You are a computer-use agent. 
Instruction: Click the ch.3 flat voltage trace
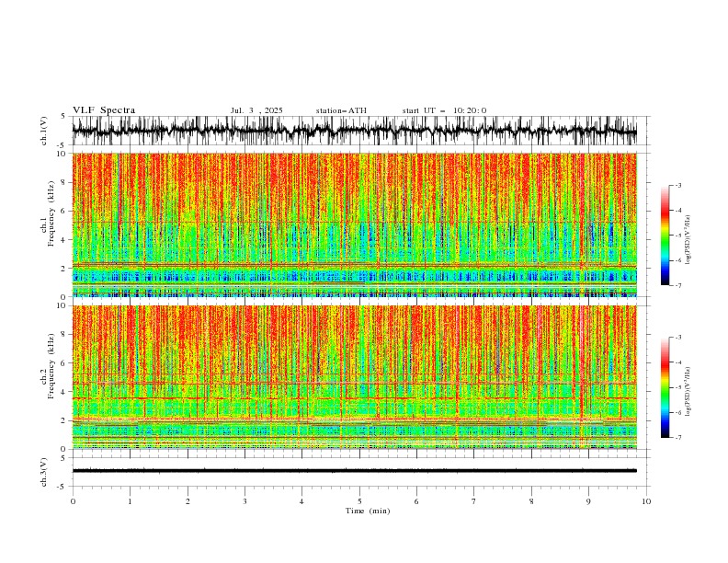pos(354,471)
